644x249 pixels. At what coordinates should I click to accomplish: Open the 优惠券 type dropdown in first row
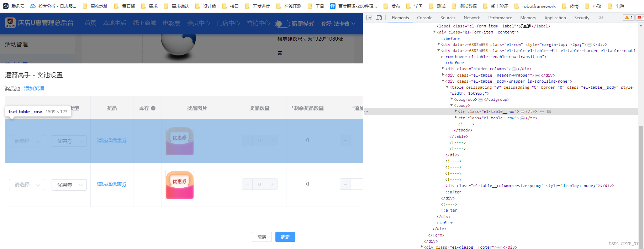pyautogui.click(x=69, y=141)
